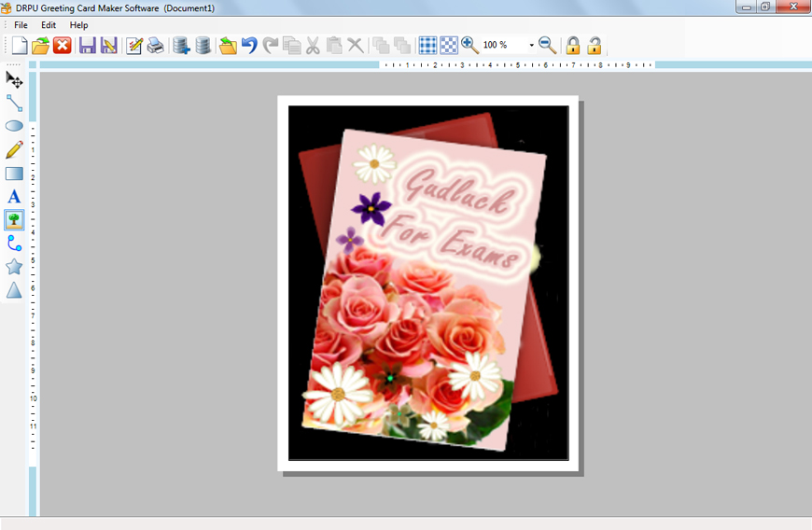Click the plain database icon
Image resolution: width=812 pixels, height=530 pixels.
(203, 46)
